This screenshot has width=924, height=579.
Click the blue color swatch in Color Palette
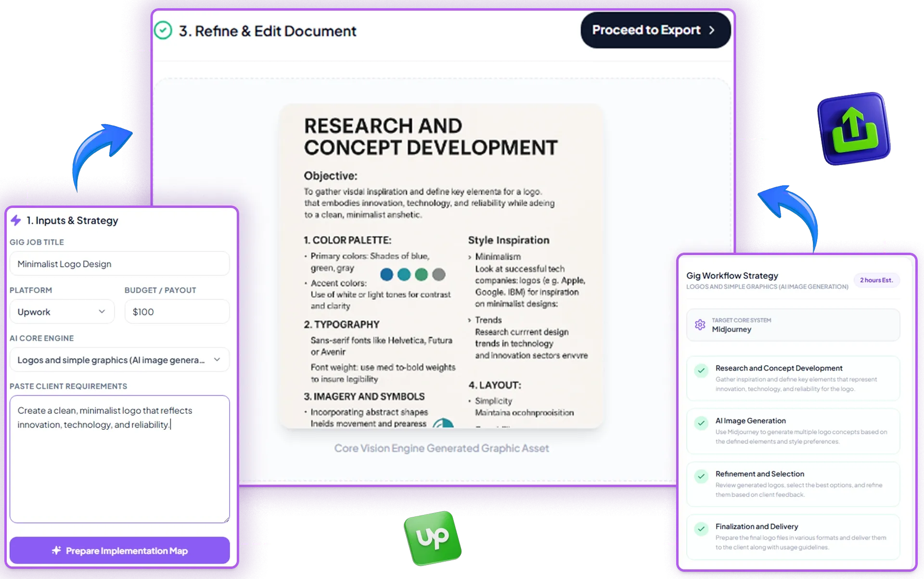click(386, 274)
